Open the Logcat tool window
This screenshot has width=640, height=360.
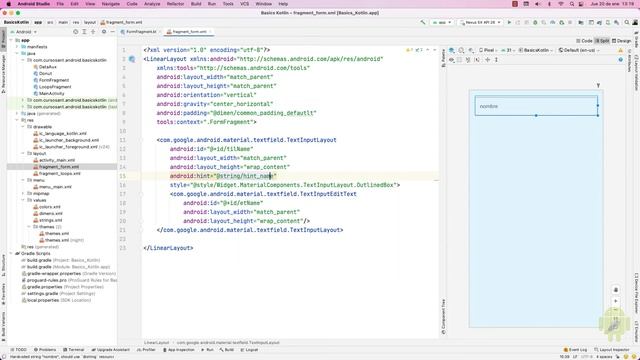point(249,350)
